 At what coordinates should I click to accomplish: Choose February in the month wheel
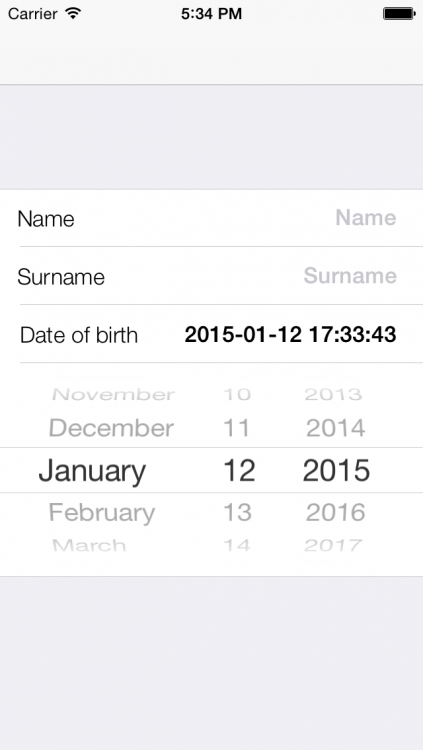[102, 513]
